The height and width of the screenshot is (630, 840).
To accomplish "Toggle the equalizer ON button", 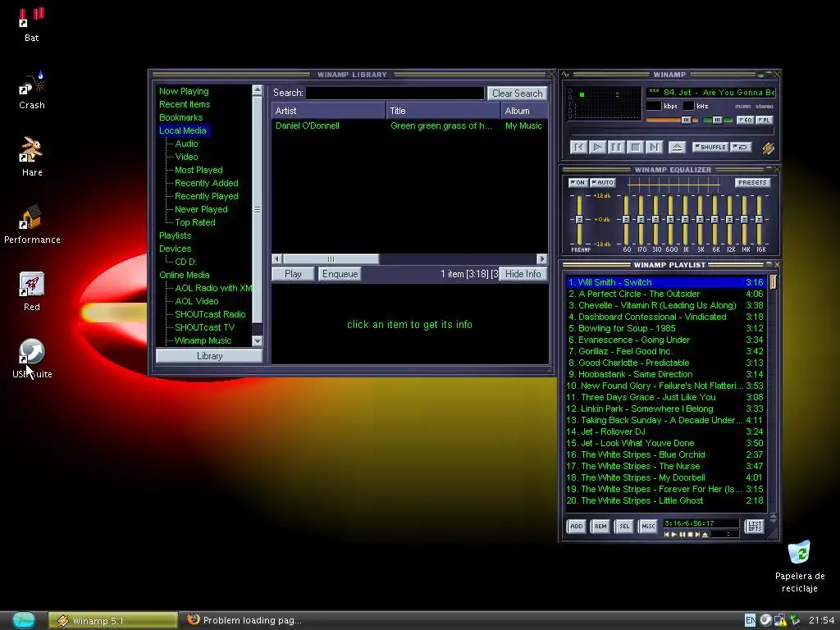I will (x=577, y=183).
